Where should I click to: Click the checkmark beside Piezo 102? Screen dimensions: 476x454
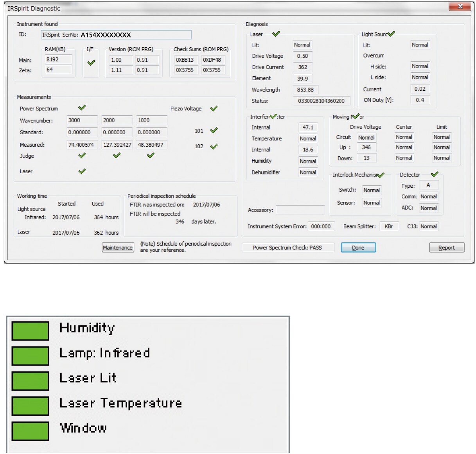tap(214, 147)
